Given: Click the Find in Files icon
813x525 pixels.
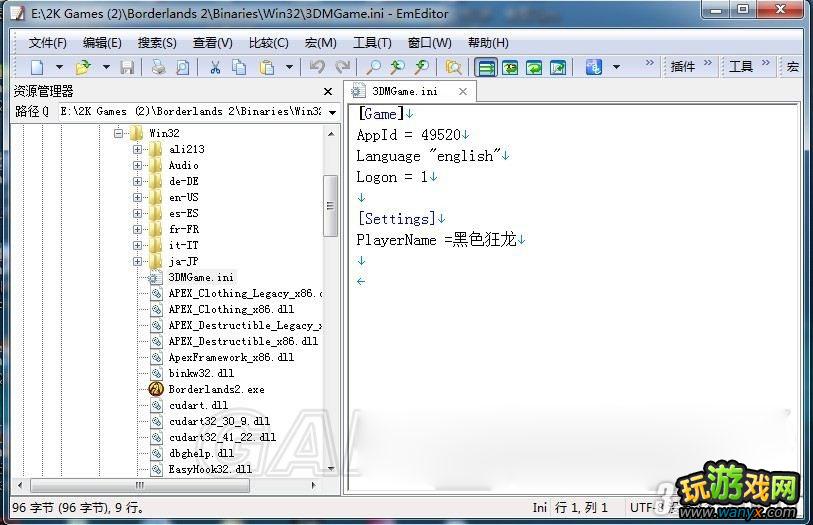Looking at the screenshot, I should tap(453, 67).
